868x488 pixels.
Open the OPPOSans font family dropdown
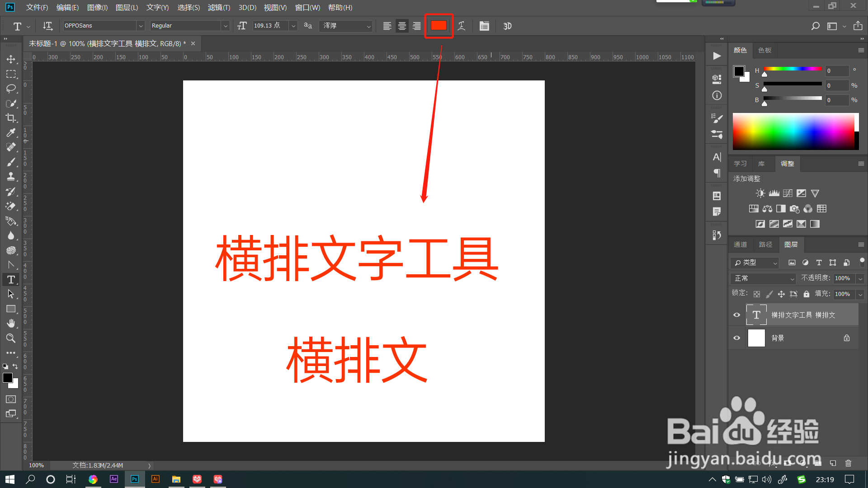(141, 26)
